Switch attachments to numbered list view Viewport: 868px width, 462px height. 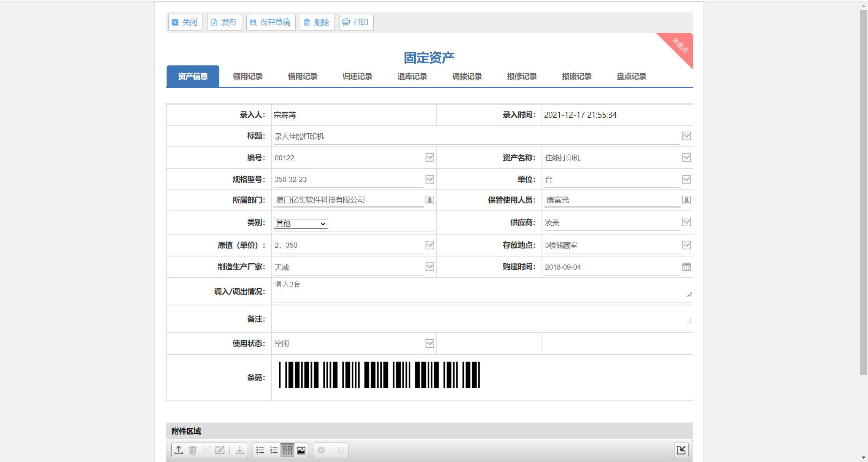pos(274,450)
